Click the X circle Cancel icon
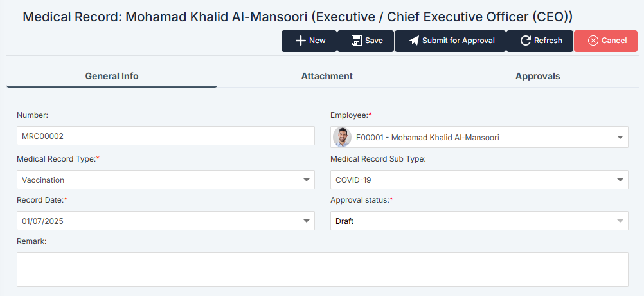Screen dimensions: 644x296 pyautogui.click(x=592, y=41)
